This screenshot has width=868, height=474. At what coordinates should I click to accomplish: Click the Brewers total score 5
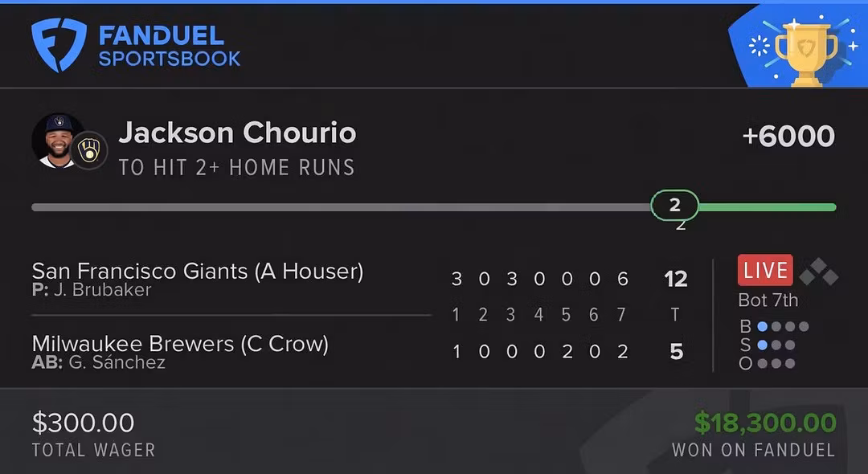(x=677, y=352)
